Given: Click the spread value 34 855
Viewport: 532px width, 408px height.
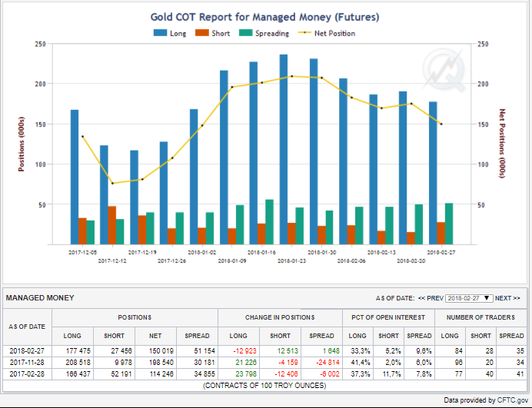Looking at the screenshot, I should click(x=204, y=374).
